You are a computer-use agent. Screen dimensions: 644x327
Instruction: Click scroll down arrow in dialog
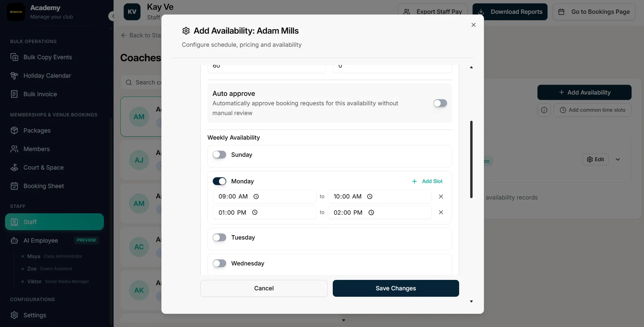tap(471, 301)
